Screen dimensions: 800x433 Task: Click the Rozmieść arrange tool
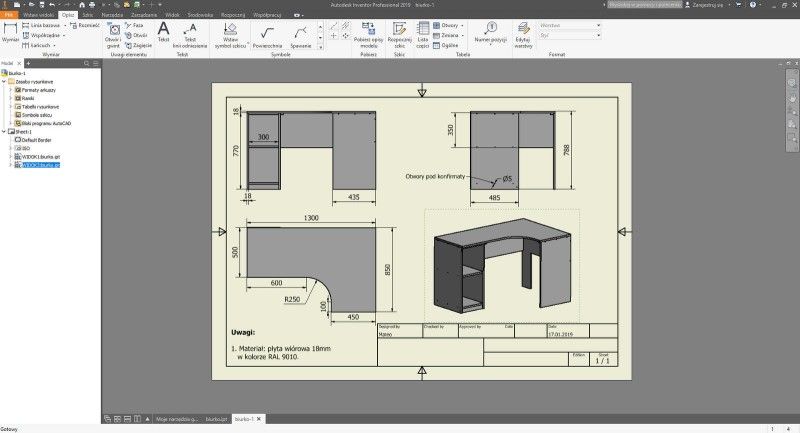click(x=85, y=25)
